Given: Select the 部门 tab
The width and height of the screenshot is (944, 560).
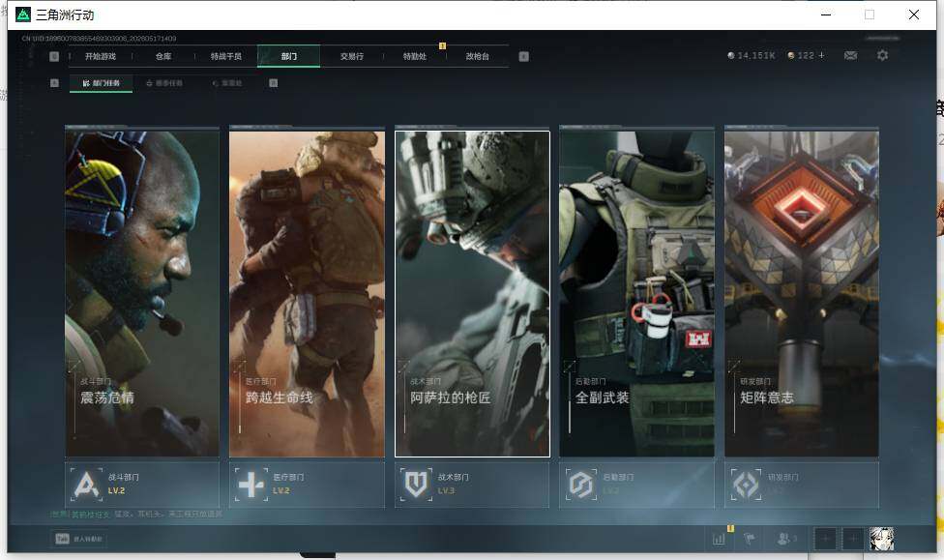Looking at the screenshot, I should 288,56.
